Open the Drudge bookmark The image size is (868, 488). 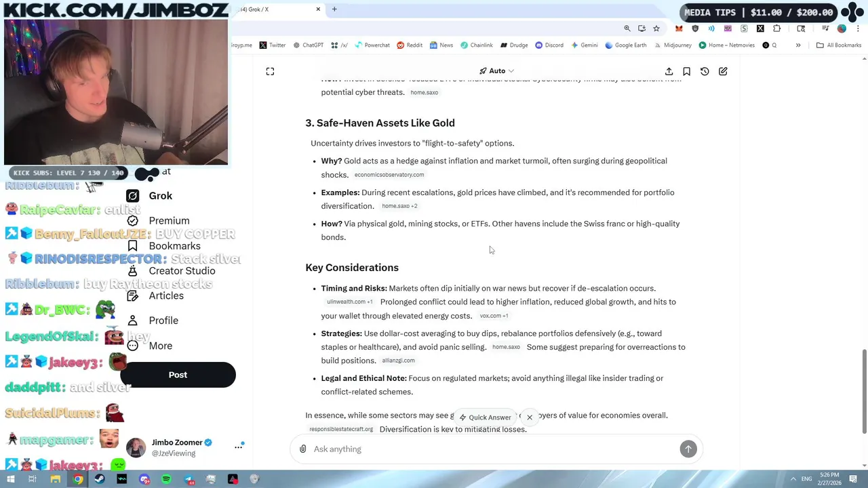[x=514, y=45]
